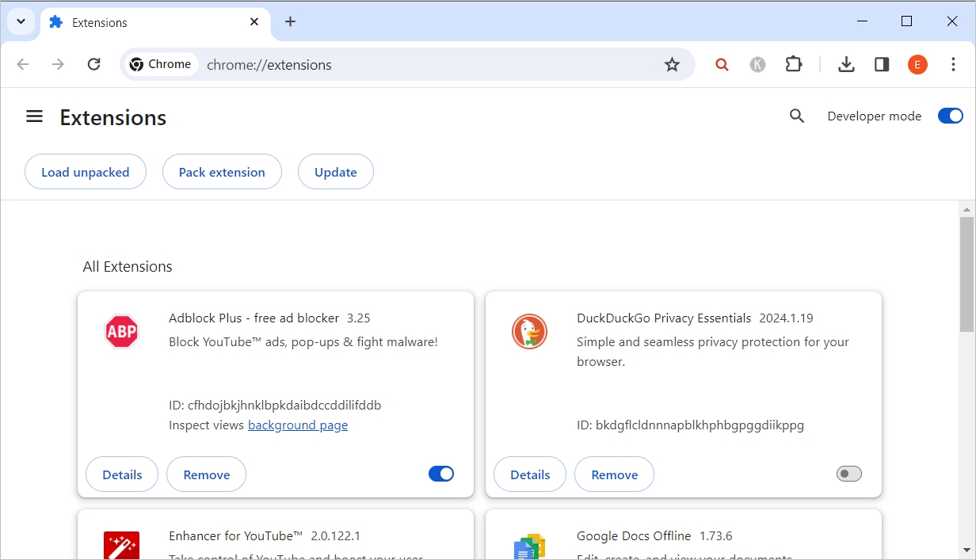The height and width of the screenshot is (560, 976).
Task: Click the All Extensions heading
Action: [x=128, y=267]
